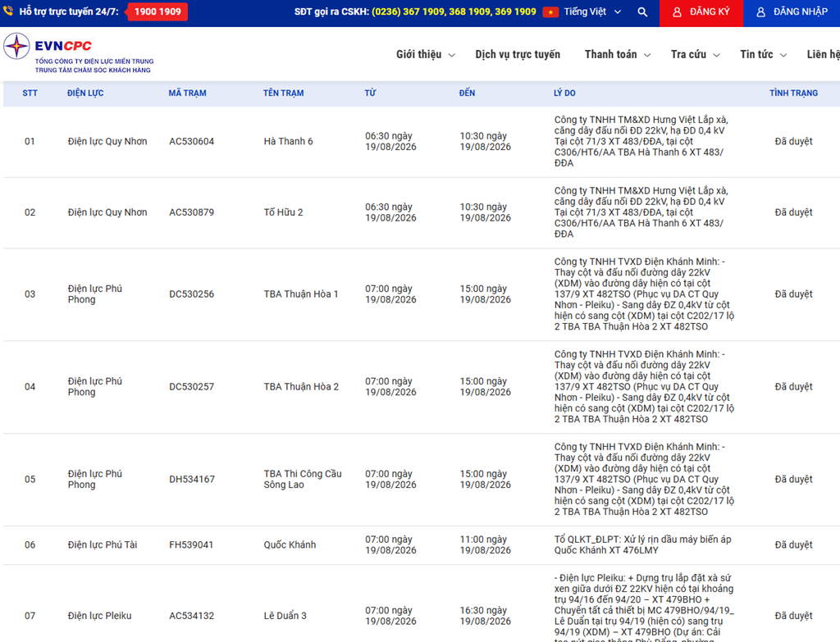The image size is (840, 642).
Task: Expand the Giới thiệu menu chevron
Action: click(x=452, y=55)
